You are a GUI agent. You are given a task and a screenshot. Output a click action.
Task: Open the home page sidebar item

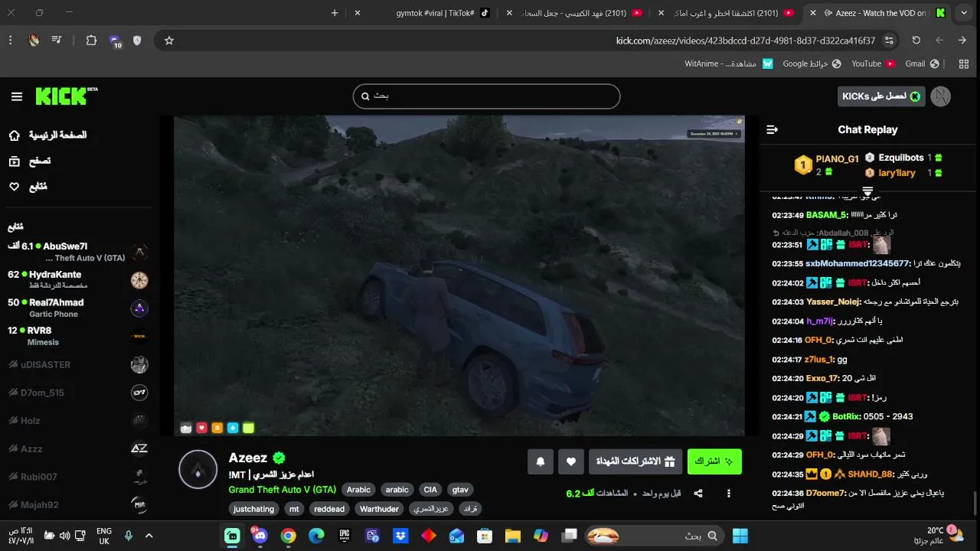pos(47,135)
